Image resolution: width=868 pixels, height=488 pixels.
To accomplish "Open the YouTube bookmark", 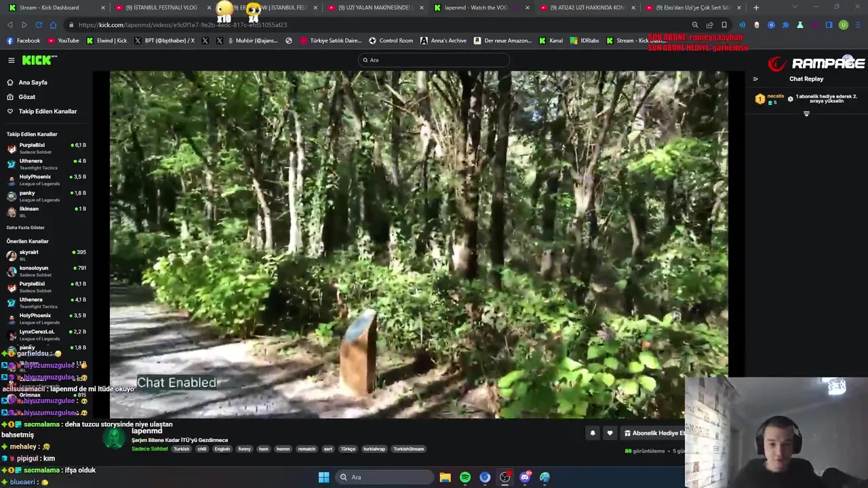I will [64, 41].
